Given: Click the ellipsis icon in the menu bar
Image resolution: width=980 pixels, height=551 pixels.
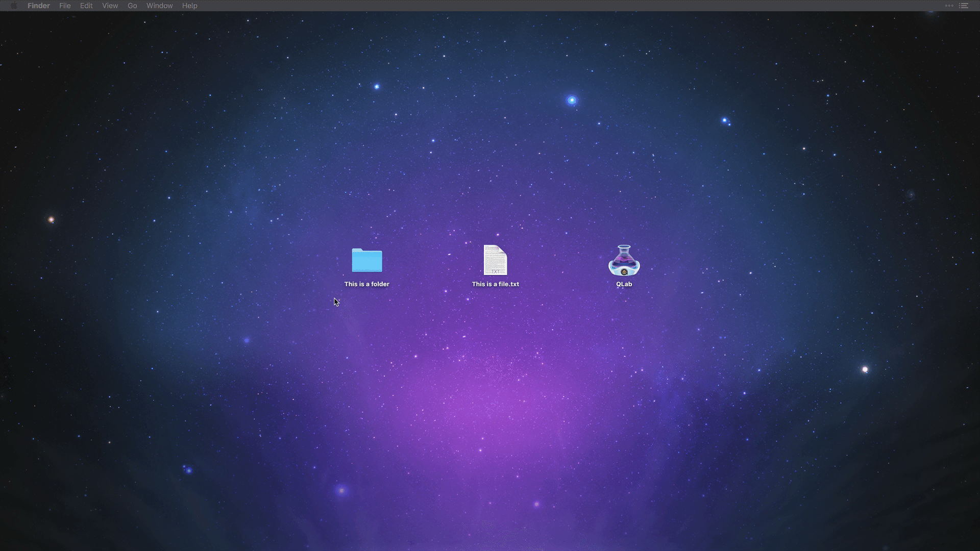Looking at the screenshot, I should (949, 6).
